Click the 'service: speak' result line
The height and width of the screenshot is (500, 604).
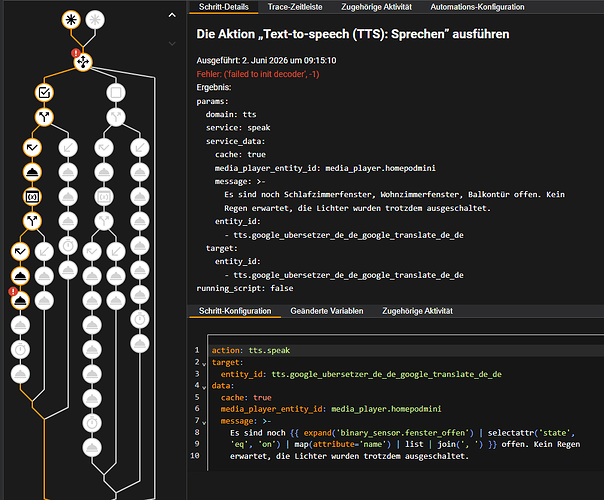238,128
